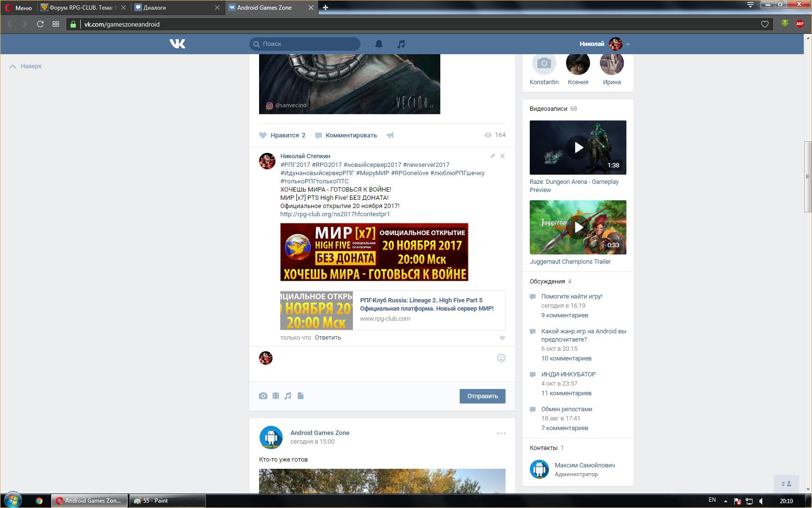
Task: Open the ABP Adblock Plus extension icon
Action: (x=800, y=24)
